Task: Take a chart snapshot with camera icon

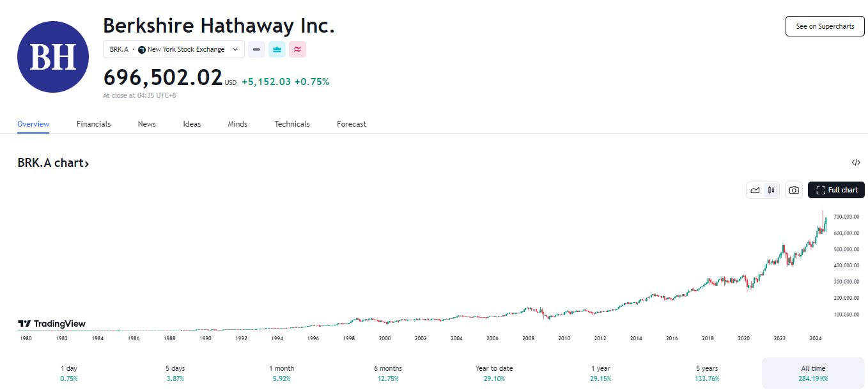Action: click(793, 190)
